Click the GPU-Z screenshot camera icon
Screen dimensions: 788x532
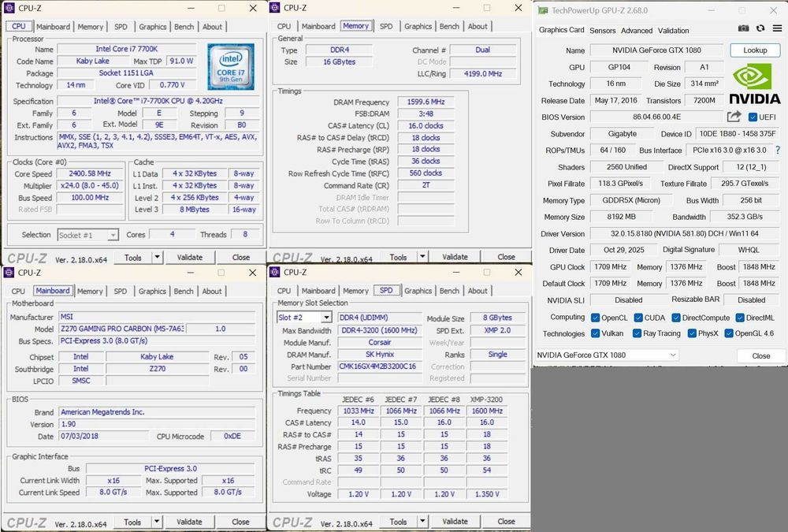743,28
